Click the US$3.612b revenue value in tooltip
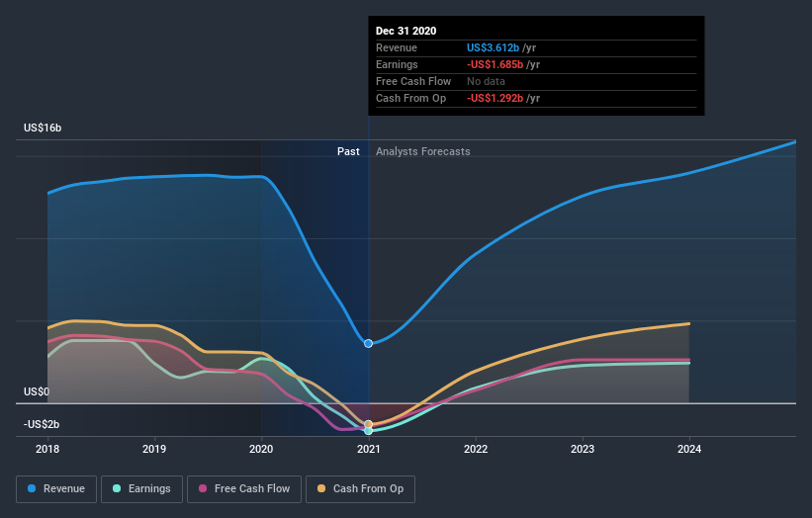The height and width of the screenshot is (518, 812). point(493,47)
